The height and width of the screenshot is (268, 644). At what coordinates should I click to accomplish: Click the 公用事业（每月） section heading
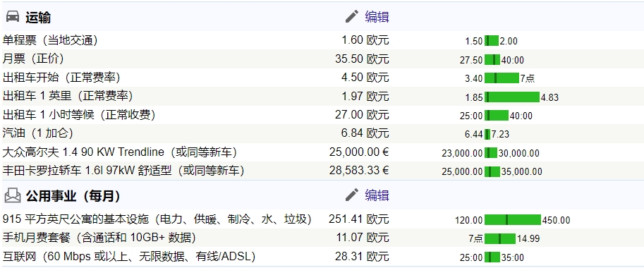73,196
